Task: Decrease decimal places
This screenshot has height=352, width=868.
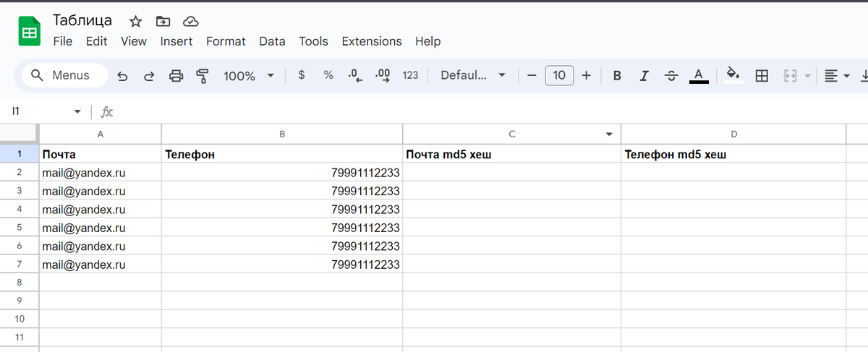Action: coord(355,75)
